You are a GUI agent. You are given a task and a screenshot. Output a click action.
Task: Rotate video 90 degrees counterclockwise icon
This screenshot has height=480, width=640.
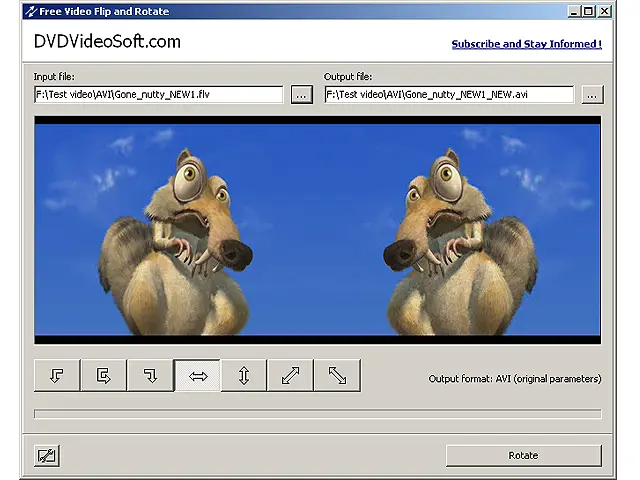coord(57,376)
